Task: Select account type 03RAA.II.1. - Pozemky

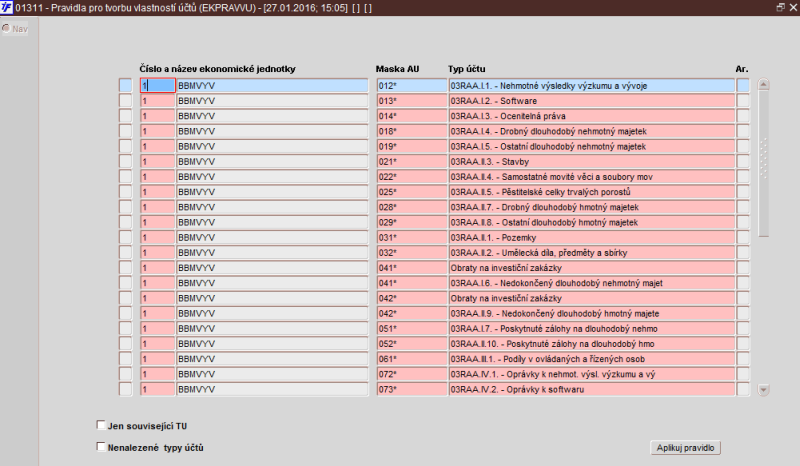Action: [x=592, y=237]
